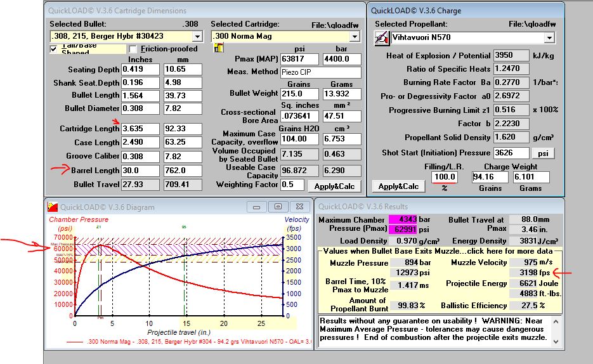593x364 pixels.
Task: Open the Selected Bullet dropdown list
Action: pos(197,37)
